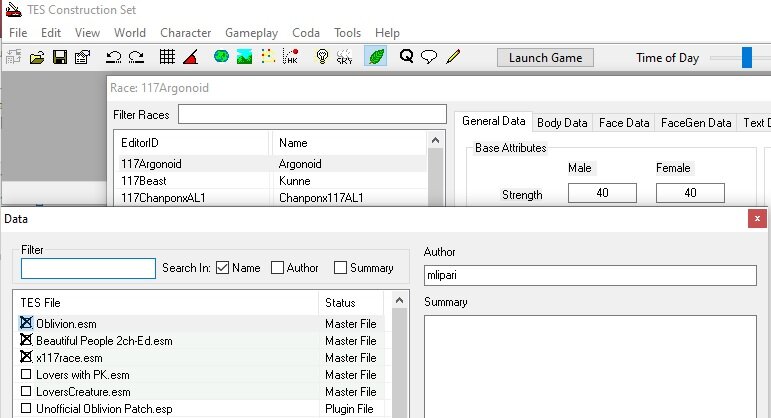The image size is (771, 418).
Task: Click the Undo arrow icon
Action: [114, 57]
